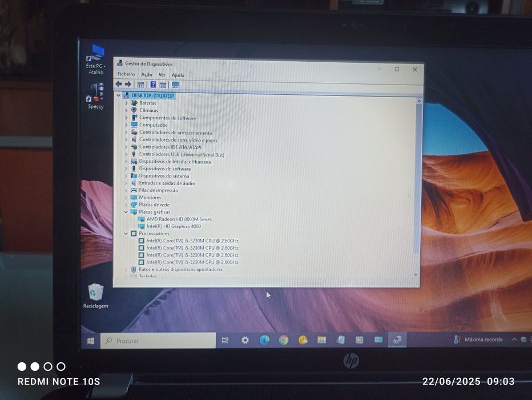Click the AMD Radeon HD 8600M Series adapter icon
The height and width of the screenshot is (400, 532).
142,219
